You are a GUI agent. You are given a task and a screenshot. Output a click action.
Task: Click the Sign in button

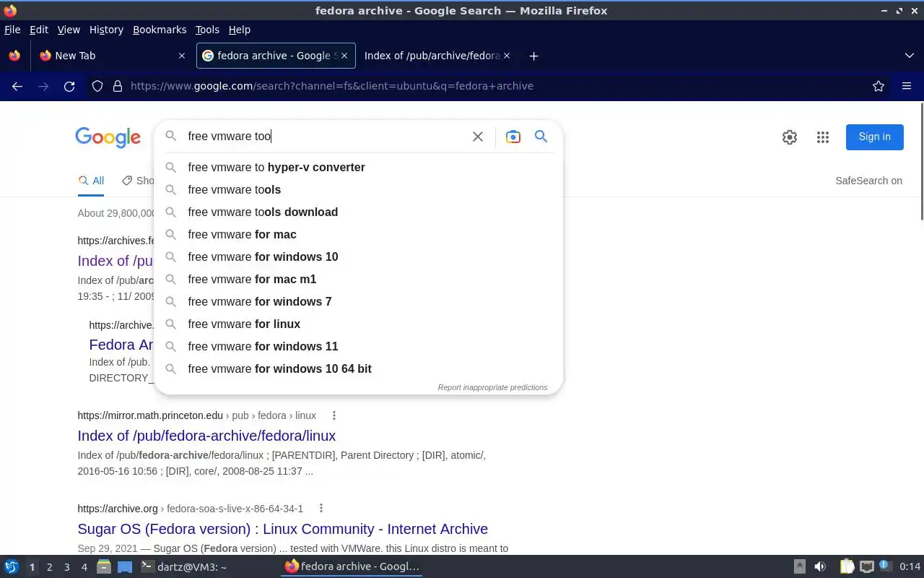874,137
